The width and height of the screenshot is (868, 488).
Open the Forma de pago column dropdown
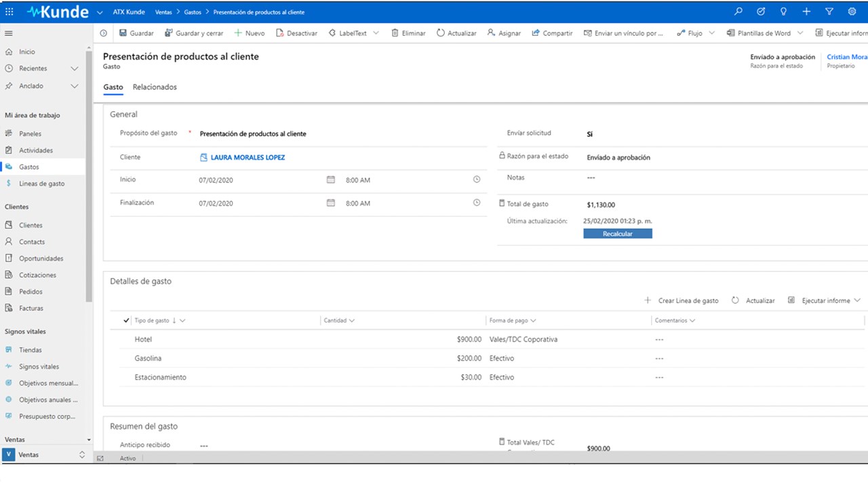click(x=533, y=321)
